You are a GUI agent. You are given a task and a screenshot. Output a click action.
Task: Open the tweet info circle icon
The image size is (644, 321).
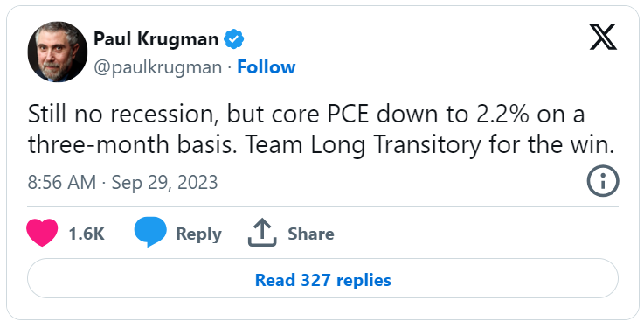[603, 180]
